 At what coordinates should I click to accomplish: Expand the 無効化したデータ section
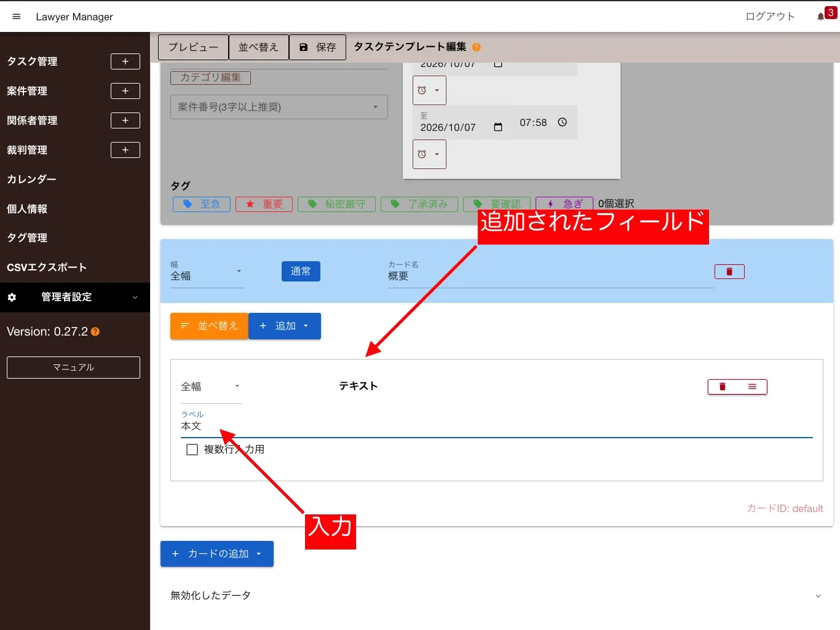coord(497,596)
